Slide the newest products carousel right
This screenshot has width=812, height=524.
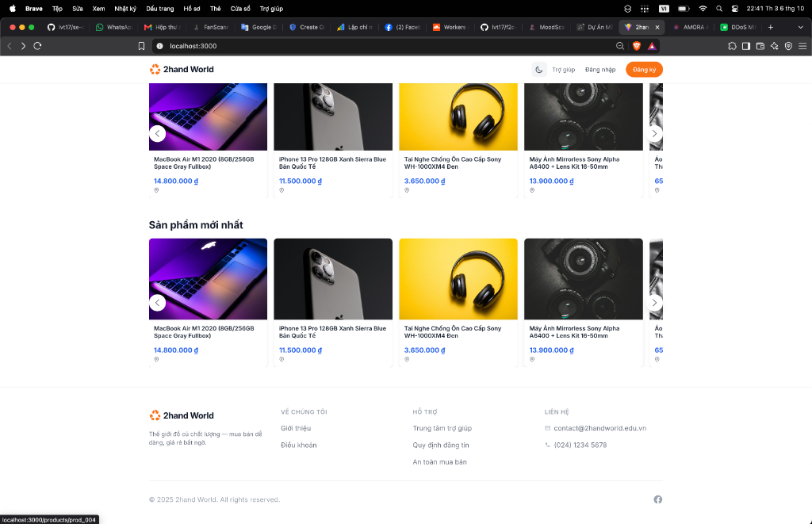pyautogui.click(x=654, y=303)
